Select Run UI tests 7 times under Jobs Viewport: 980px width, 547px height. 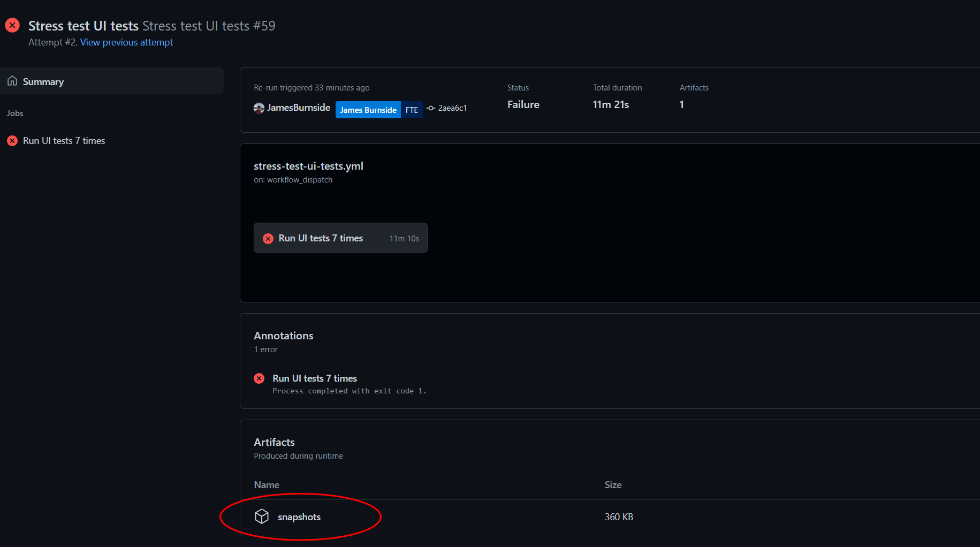pos(64,140)
